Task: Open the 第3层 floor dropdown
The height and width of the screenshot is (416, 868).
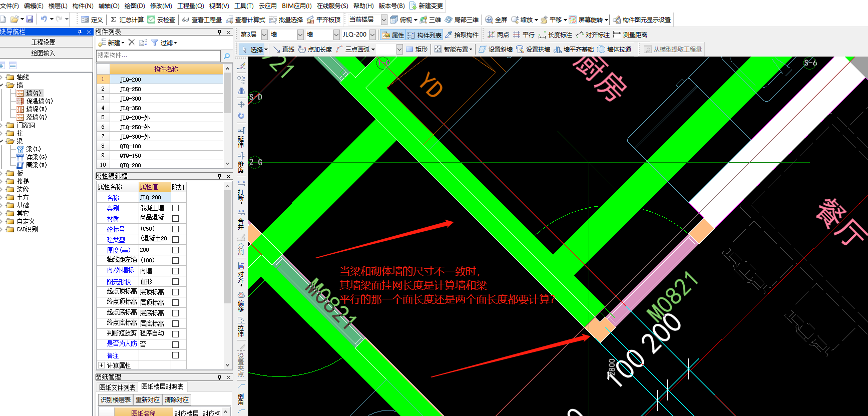Action: click(264, 35)
